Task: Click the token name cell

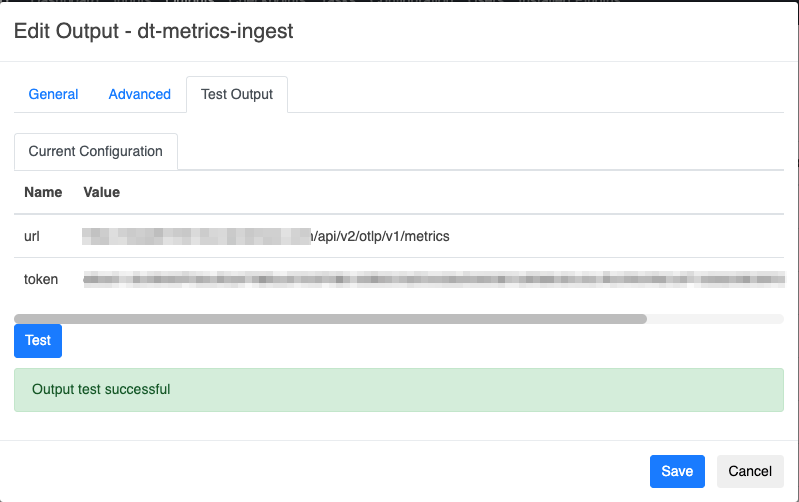Action: [x=41, y=279]
